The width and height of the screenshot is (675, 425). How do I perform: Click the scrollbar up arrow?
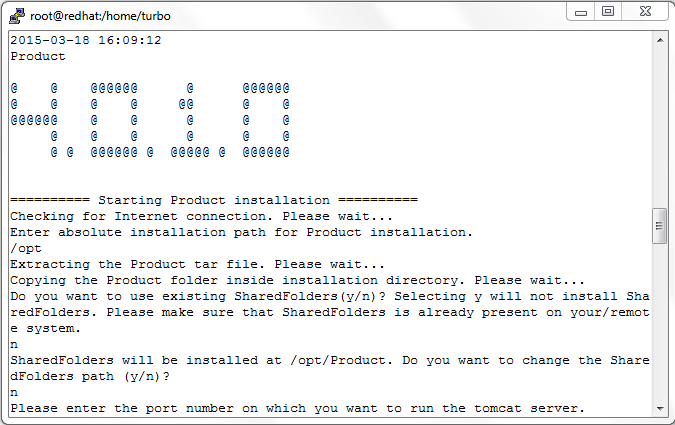tap(660, 40)
